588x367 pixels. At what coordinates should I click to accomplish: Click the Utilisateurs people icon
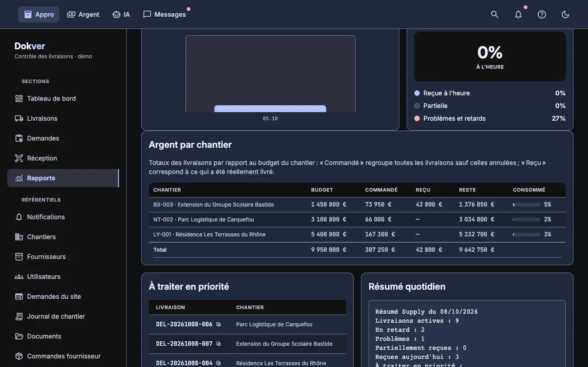[x=19, y=277]
